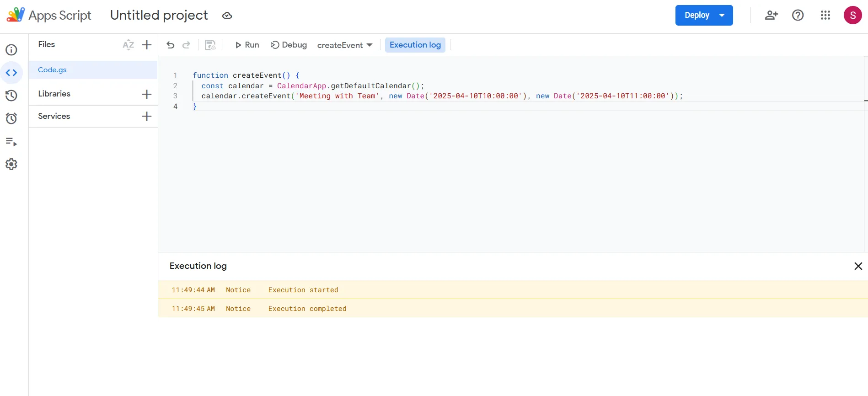This screenshot has height=396, width=868.
Task: Open the project Overview icon
Action: [11, 50]
